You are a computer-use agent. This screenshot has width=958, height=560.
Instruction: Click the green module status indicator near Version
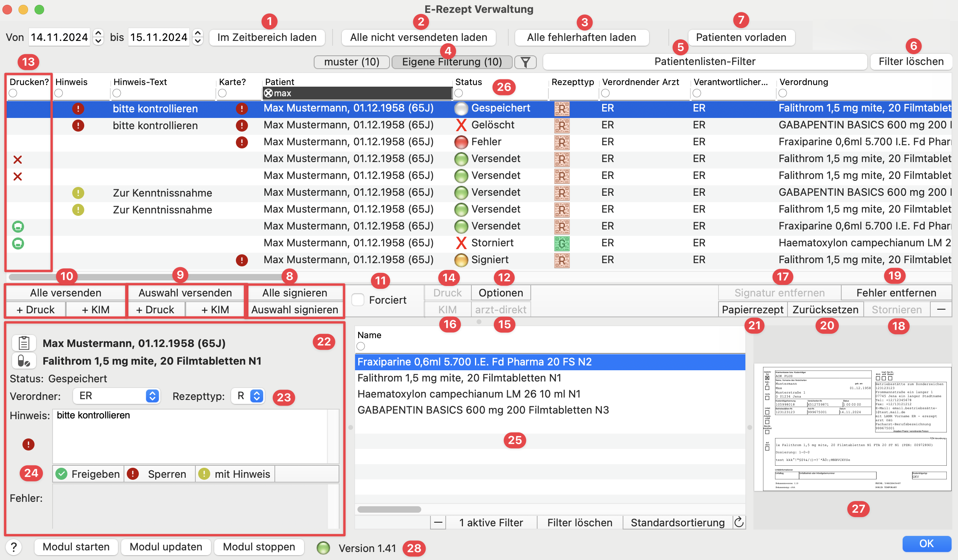[323, 548]
